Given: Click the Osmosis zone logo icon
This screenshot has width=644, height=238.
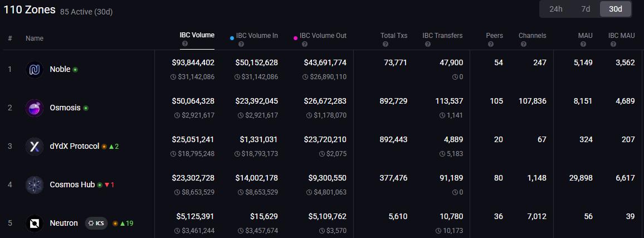Looking at the screenshot, I should (x=35, y=108).
